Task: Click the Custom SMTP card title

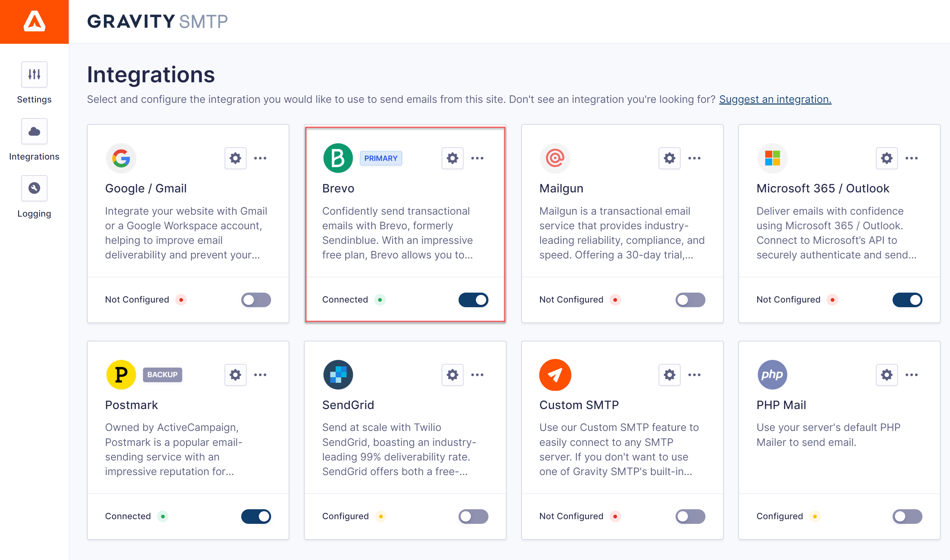Action: coord(579,405)
